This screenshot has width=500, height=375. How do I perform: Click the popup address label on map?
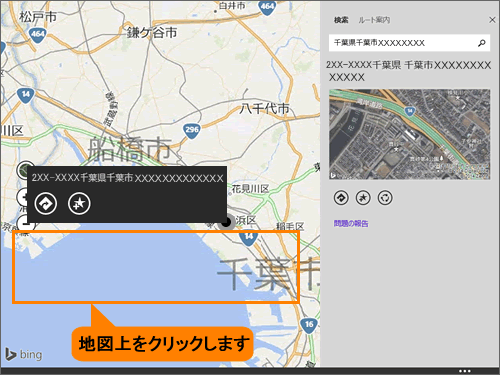tap(127, 178)
